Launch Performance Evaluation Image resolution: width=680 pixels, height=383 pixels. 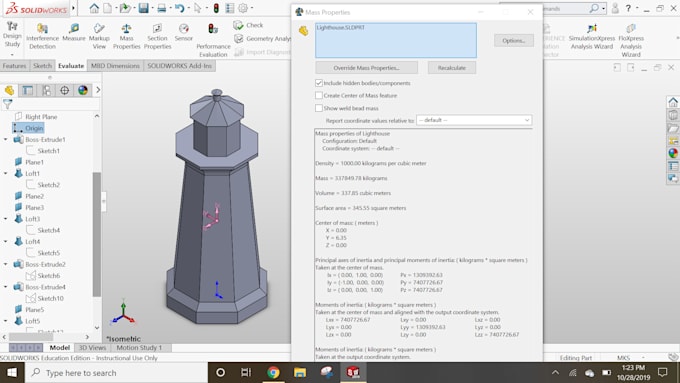tap(213, 40)
